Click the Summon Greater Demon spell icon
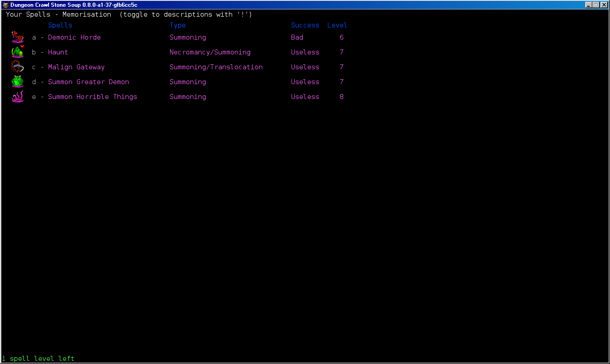610x364 pixels. pos(18,82)
